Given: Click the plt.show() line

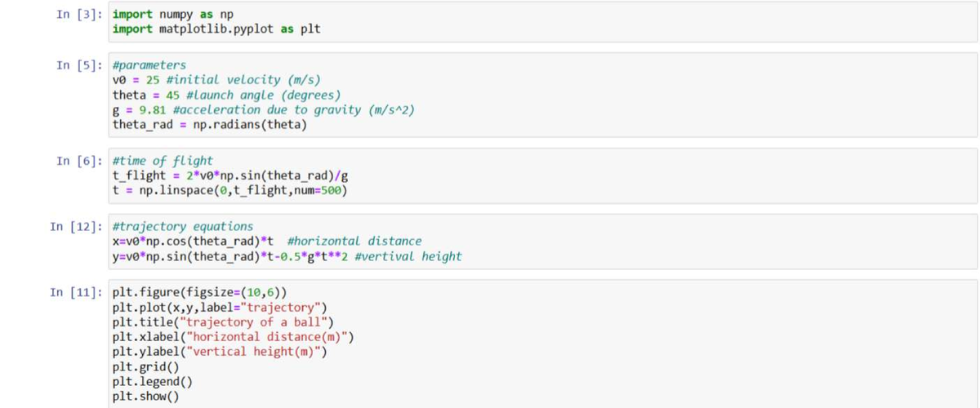Looking at the screenshot, I should (146, 397).
